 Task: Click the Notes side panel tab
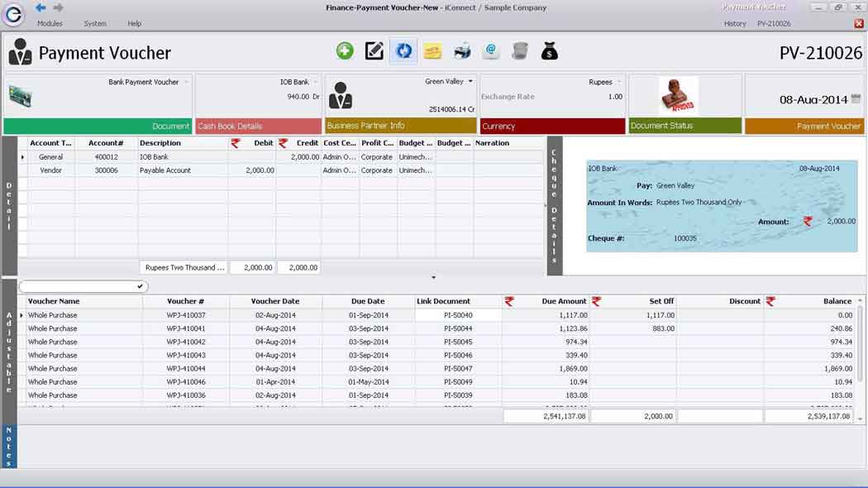[9, 447]
